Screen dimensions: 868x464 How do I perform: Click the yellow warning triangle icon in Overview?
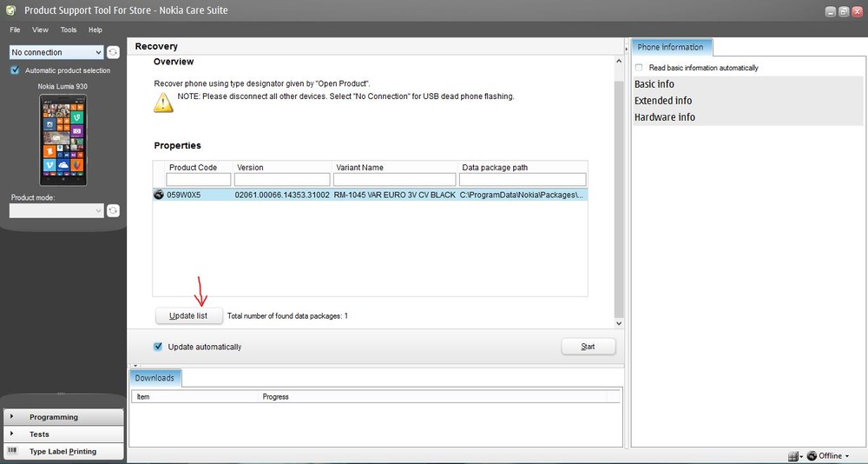point(163,103)
